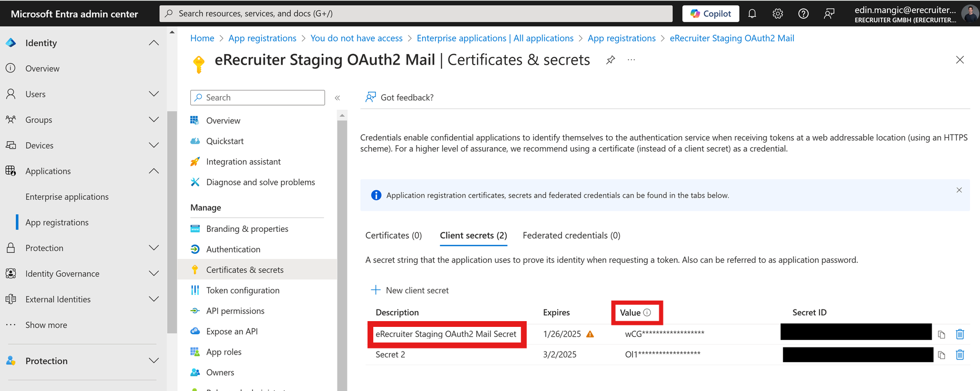Screen dimensions: 980x391
Task: Open the more options ellipsis near the title
Action: click(631, 60)
